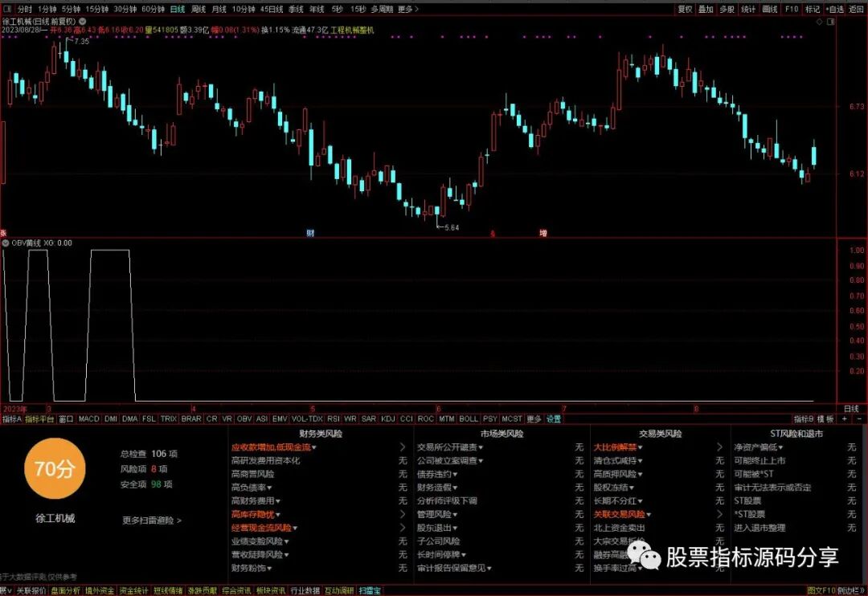
Task: Click the 统计 statistics button
Action: pyautogui.click(x=748, y=10)
